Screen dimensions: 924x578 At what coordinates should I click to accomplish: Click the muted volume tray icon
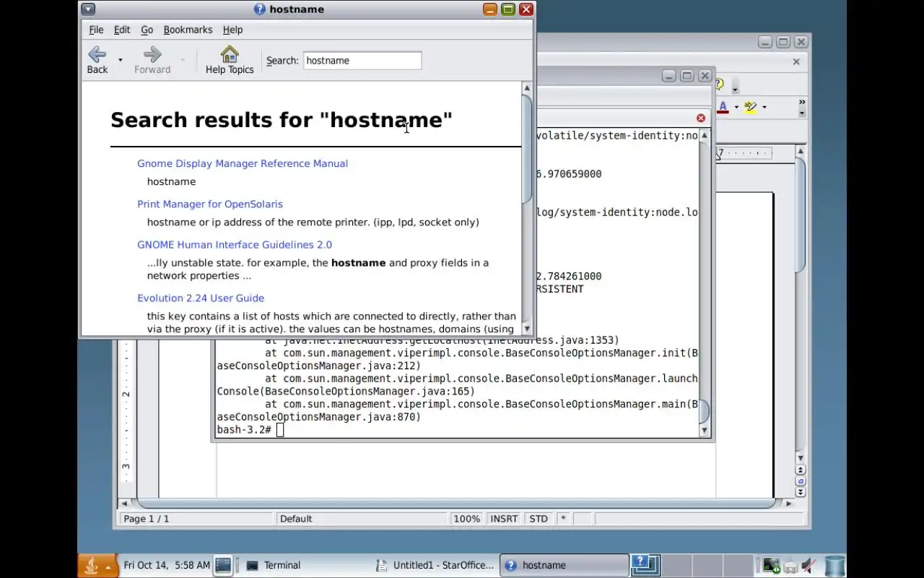[x=809, y=566]
